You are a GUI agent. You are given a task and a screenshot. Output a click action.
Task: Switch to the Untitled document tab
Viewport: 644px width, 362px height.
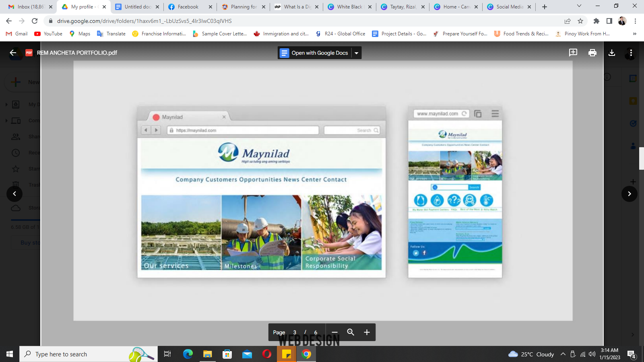point(138,7)
